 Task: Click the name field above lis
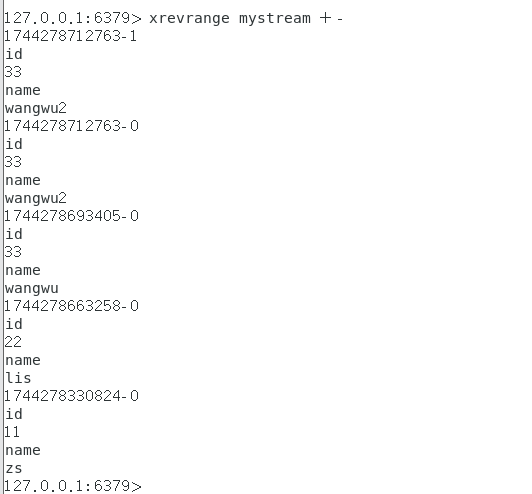coord(23,360)
